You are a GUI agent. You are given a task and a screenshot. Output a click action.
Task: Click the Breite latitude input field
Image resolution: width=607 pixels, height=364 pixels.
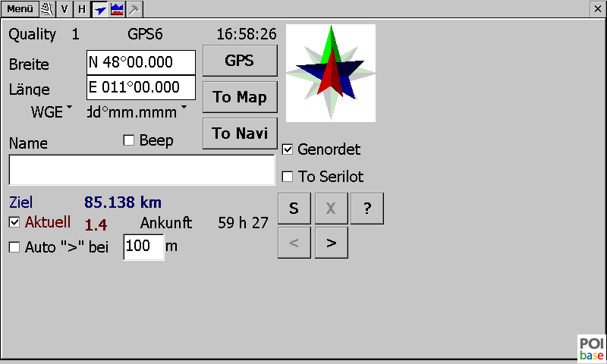tap(141, 63)
